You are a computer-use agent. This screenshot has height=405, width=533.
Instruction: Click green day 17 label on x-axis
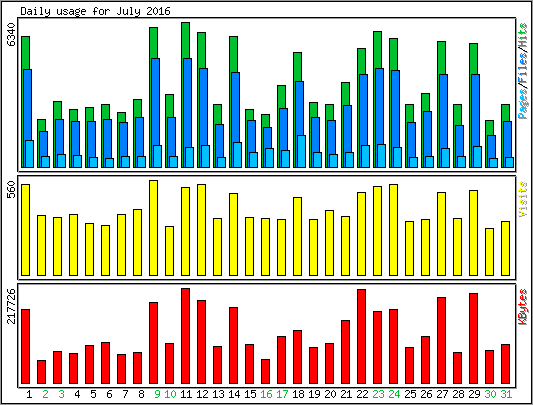(282, 394)
